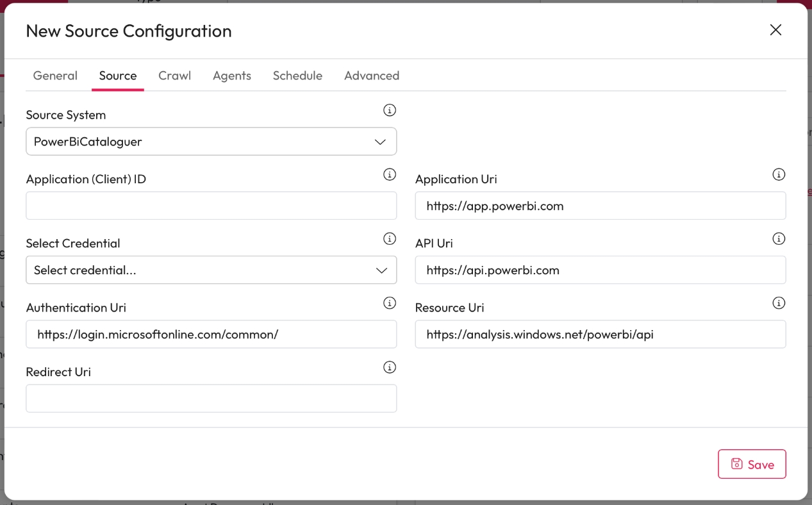
Task: Open the Source System dropdown
Action: (x=211, y=142)
